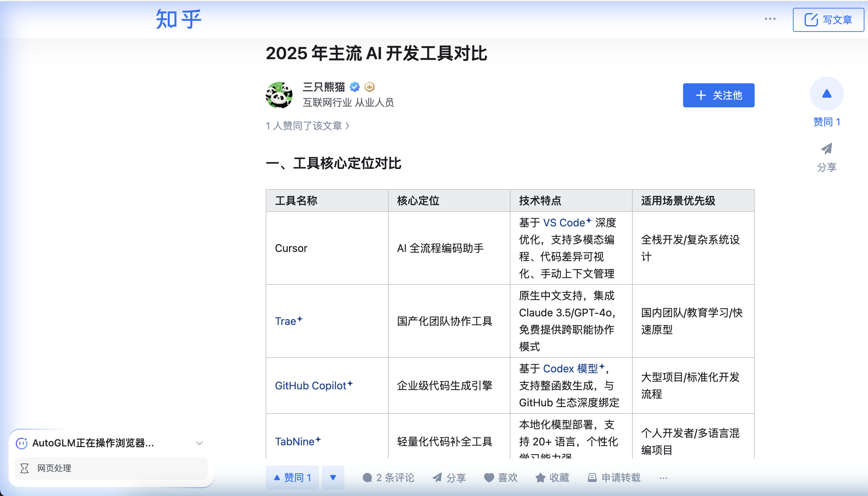Viewport: 868px width, 496px height.
Task: Click the downvote triangle button
Action: (333, 478)
